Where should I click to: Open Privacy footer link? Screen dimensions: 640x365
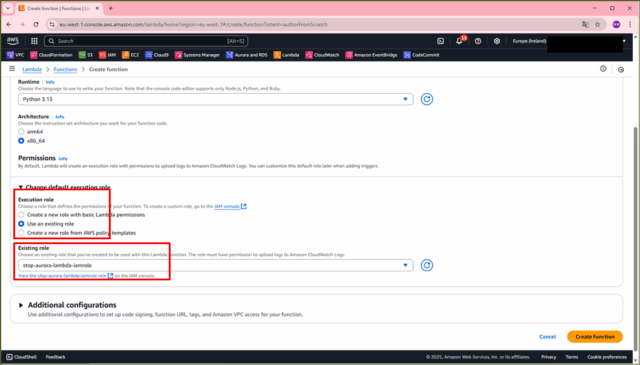(x=549, y=357)
